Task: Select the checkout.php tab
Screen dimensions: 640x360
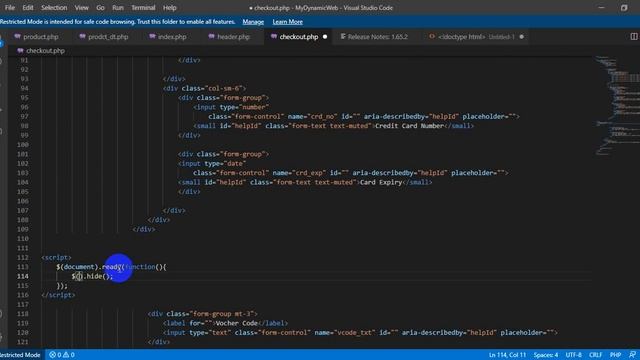Action: pos(298,37)
